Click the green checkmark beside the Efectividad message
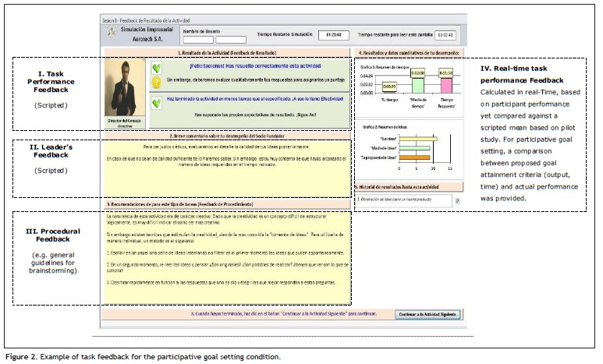Screen dimensions: 603x364 point(158,101)
